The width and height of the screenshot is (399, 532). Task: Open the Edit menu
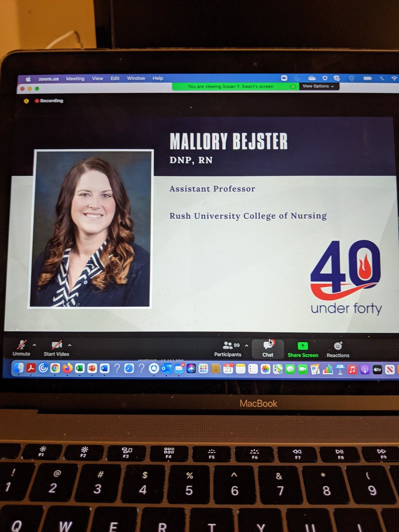[115, 78]
